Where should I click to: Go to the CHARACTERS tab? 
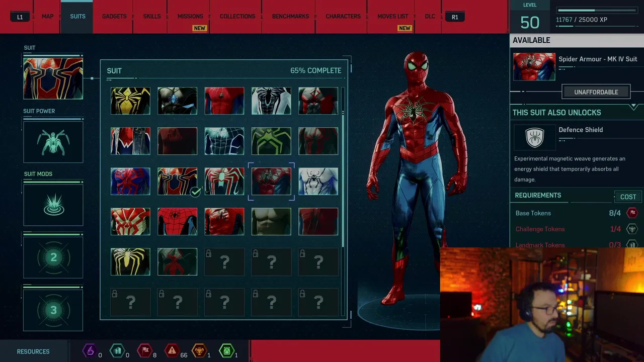click(343, 17)
